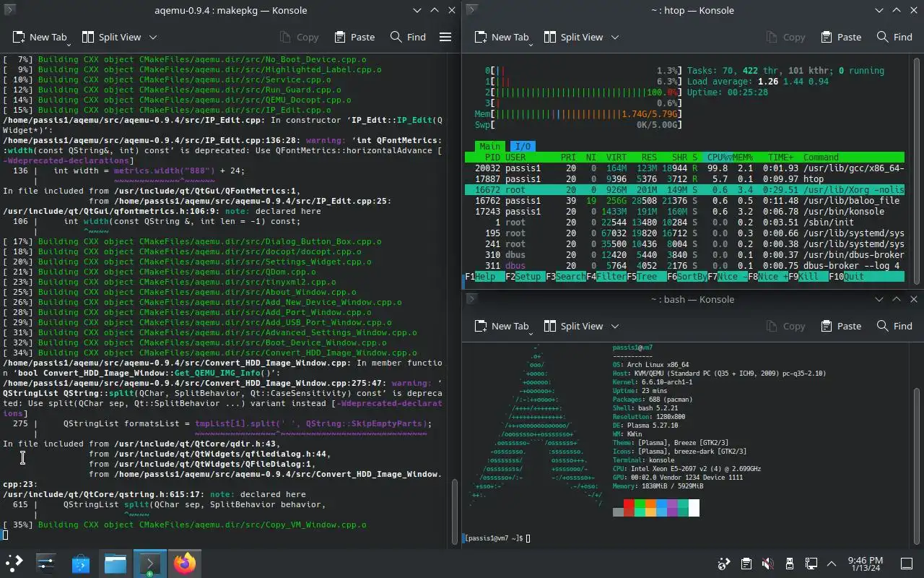This screenshot has height=578, width=924.
Task: Open the window menu icon of makepkg Konsole
Action: point(9,10)
